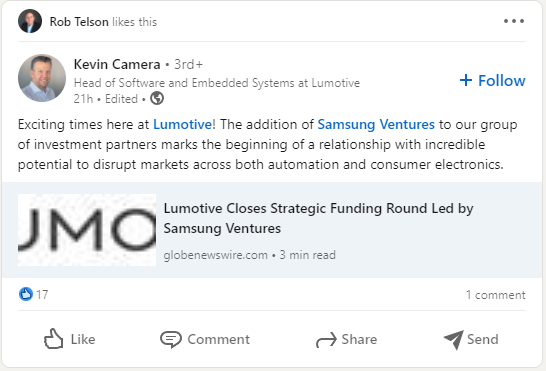The height and width of the screenshot is (371, 546).
Task: Follow Kevin Camera
Action: (492, 80)
